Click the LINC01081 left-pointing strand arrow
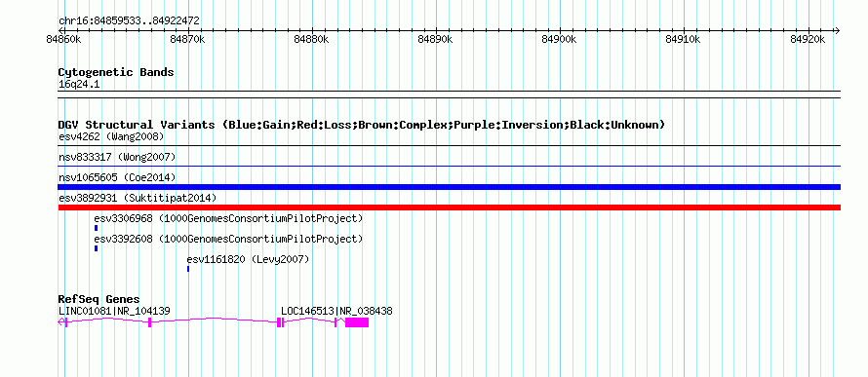Viewport: 868px width, 377px height. (x=60, y=322)
